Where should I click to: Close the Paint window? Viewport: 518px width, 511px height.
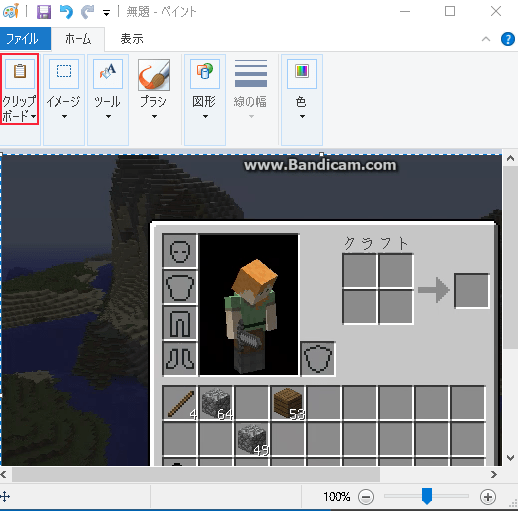coord(496,11)
